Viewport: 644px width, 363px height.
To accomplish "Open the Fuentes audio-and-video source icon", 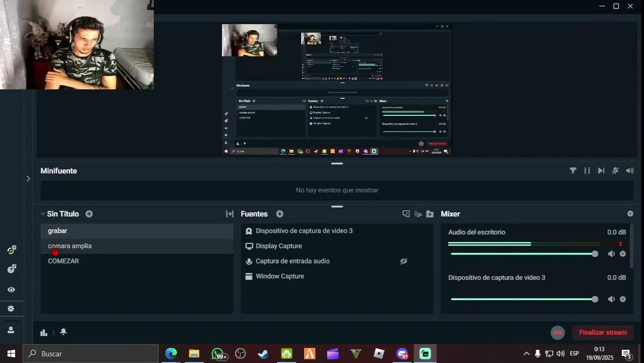I will (x=418, y=214).
